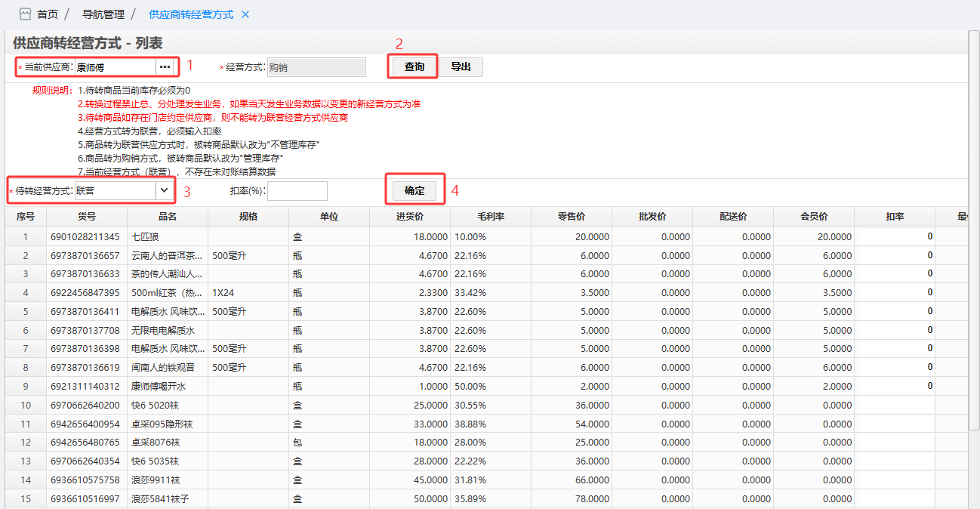Image resolution: width=980 pixels, height=509 pixels.
Task: Select barcode 6921311140312 row
Action: point(85,386)
